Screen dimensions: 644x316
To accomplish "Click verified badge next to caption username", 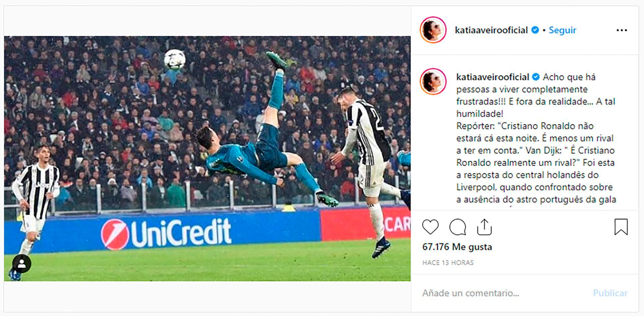I will point(536,77).
